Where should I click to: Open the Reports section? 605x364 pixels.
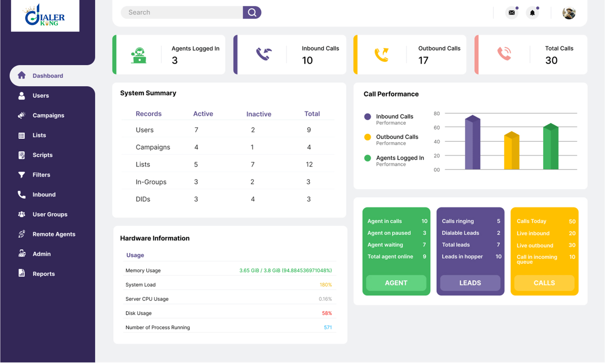pos(22,273)
